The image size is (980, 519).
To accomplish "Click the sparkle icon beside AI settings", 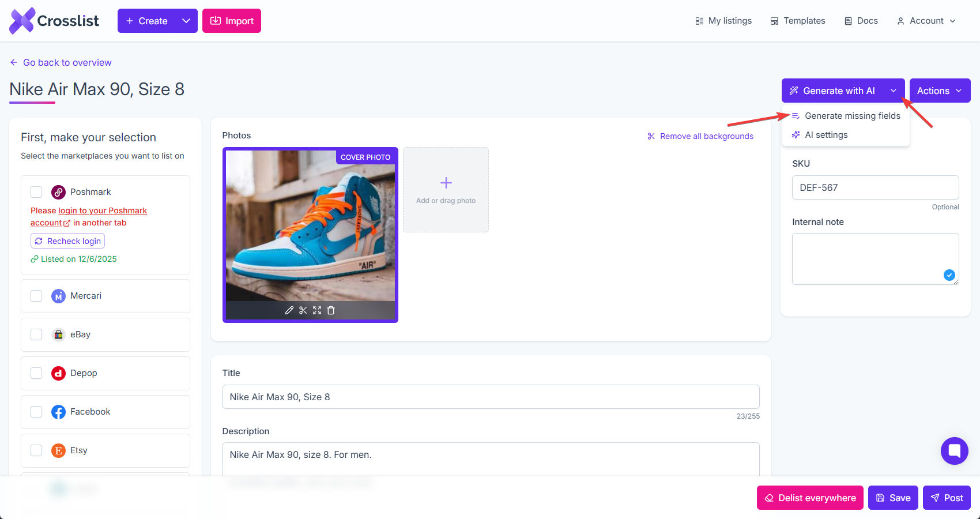I will (x=796, y=135).
